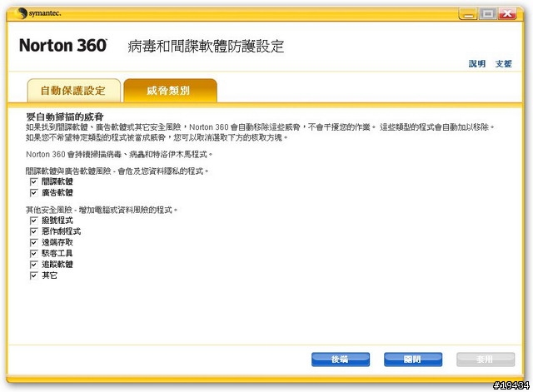Toggle the 撥號程式 checkbox
533x392 pixels.
[33, 221]
